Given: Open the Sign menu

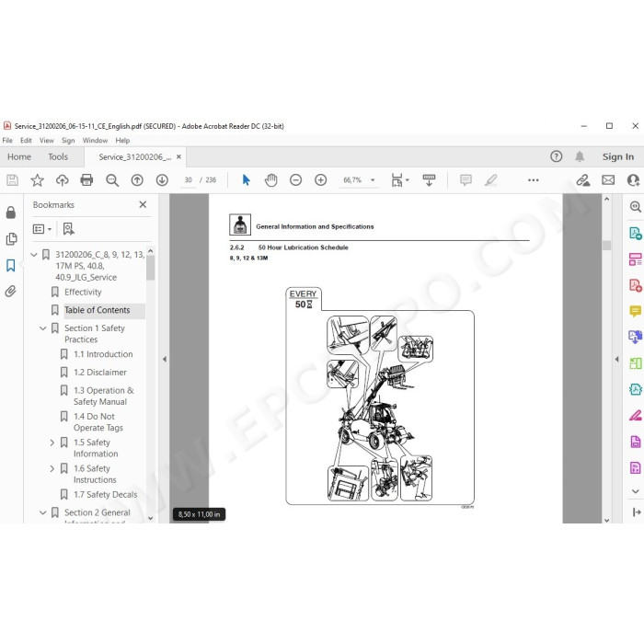Looking at the screenshot, I should coord(68,141).
